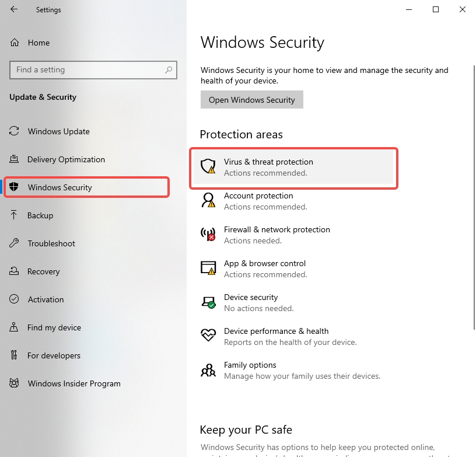
Task: Open App & browser control
Action: (293, 268)
